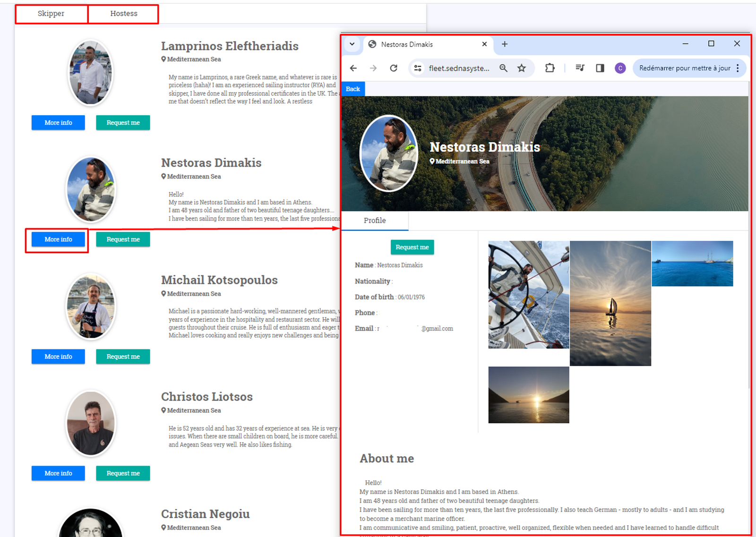This screenshot has height=537, width=756.
Task: Click Redémarrer pour mettre à jour button
Action: pos(685,68)
